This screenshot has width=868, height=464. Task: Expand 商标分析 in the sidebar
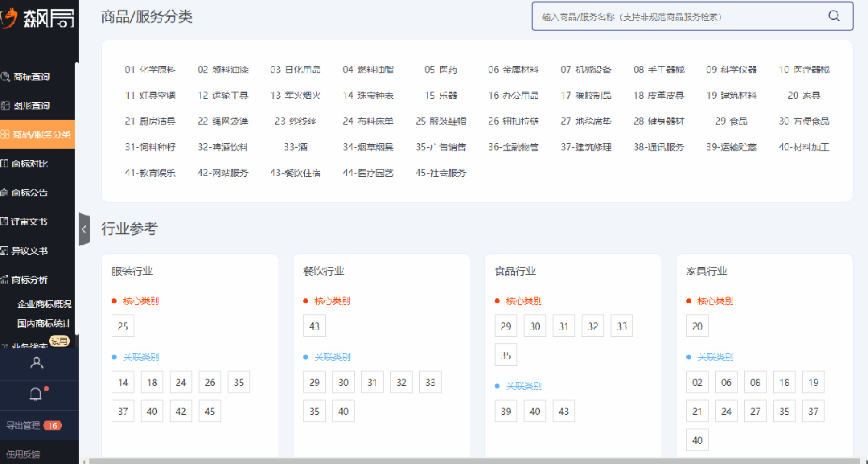point(30,280)
